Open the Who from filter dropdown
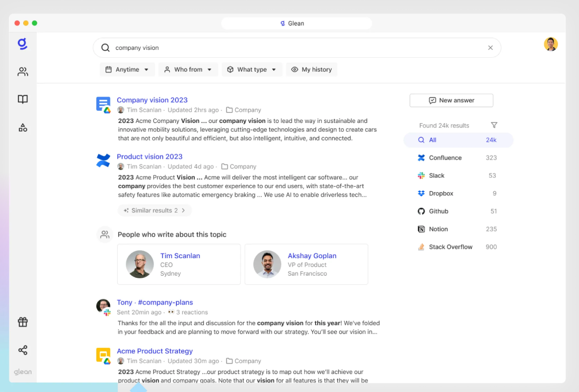The height and width of the screenshot is (392, 579). coord(188,70)
